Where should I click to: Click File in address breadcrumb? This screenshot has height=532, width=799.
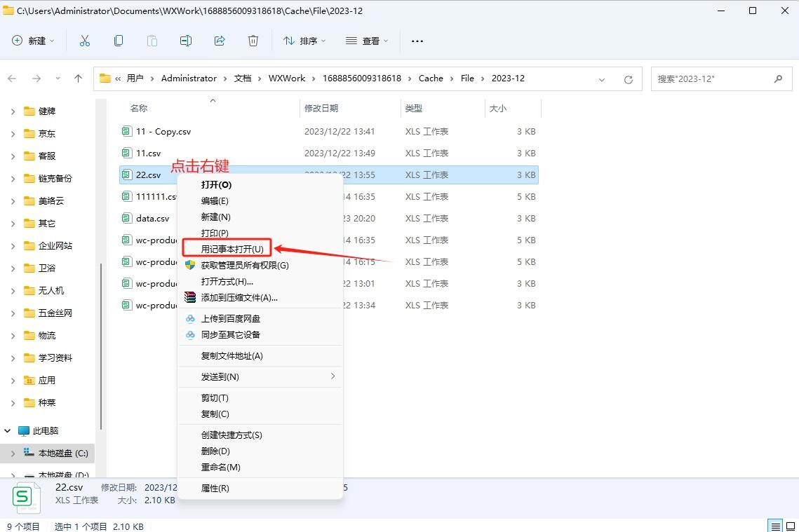click(x=467, y=79)
